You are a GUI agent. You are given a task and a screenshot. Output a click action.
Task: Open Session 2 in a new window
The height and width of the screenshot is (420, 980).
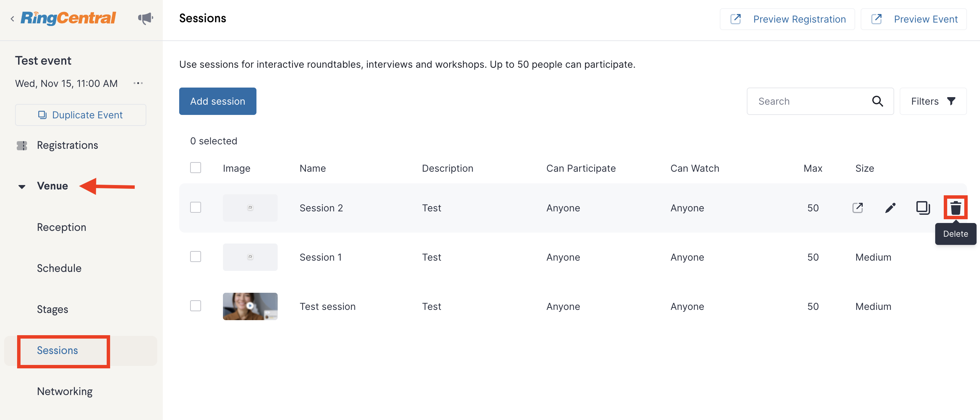click(858, 208)
